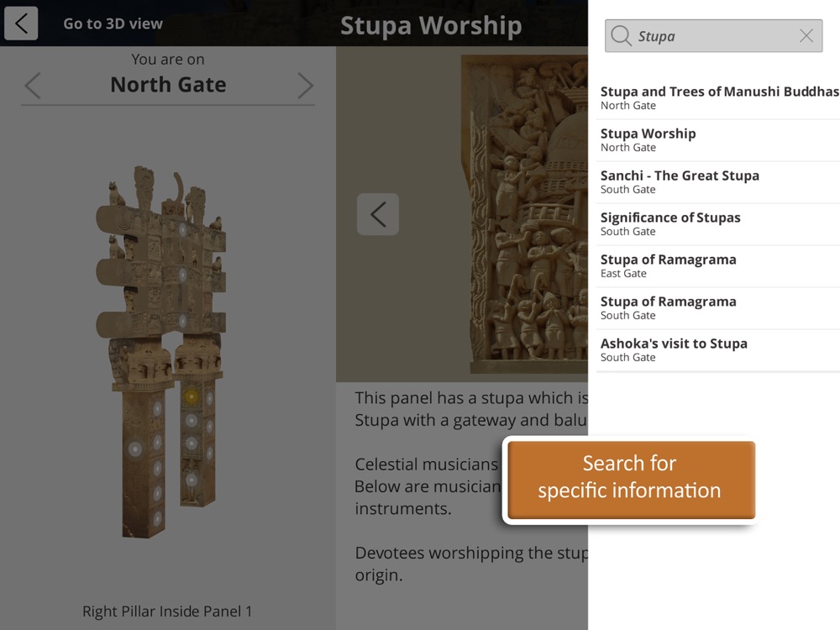
Task: Tap the yellow highlighted hotspot on the gate pillar
Action: [192, 396]
